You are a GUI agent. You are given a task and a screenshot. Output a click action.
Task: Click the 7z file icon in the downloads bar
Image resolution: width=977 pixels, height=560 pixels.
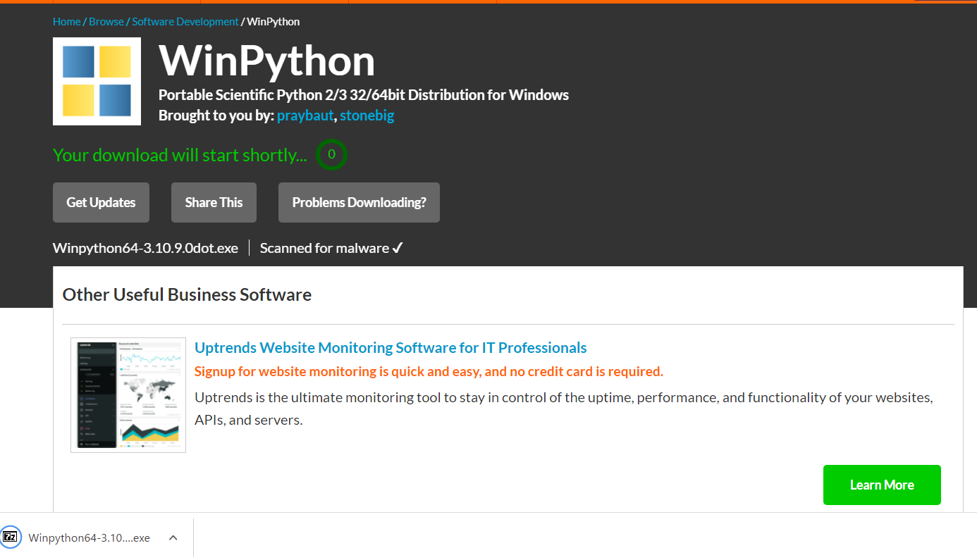(x=10, y=537)
